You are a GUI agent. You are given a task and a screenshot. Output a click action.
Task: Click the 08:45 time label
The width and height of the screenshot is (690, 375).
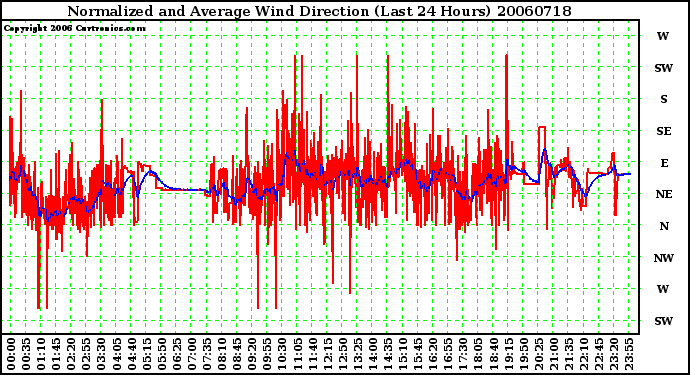click(236, 354)
